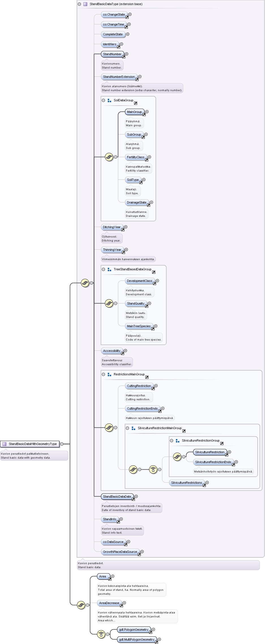Click the SilvicultureRestrictionMainGroup group icon

pyautogui.click(x=133, y=428)
